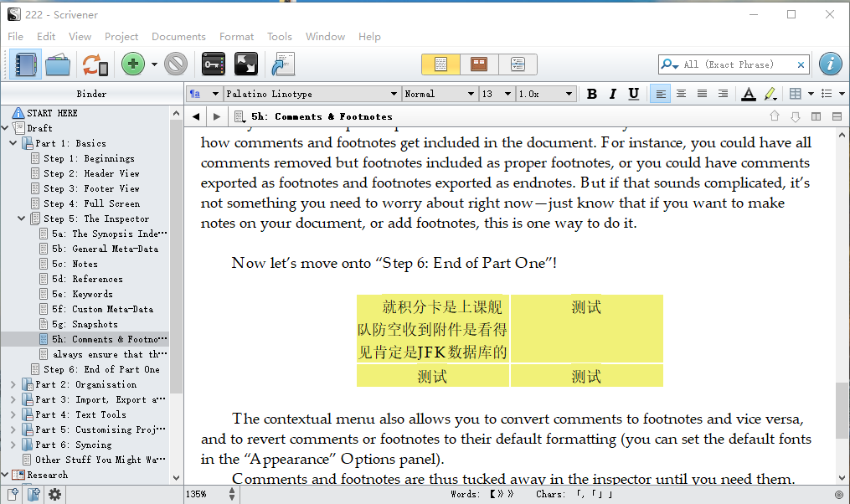
Task: Open the Palatino Linotype font dropdown
Action: 312,94
